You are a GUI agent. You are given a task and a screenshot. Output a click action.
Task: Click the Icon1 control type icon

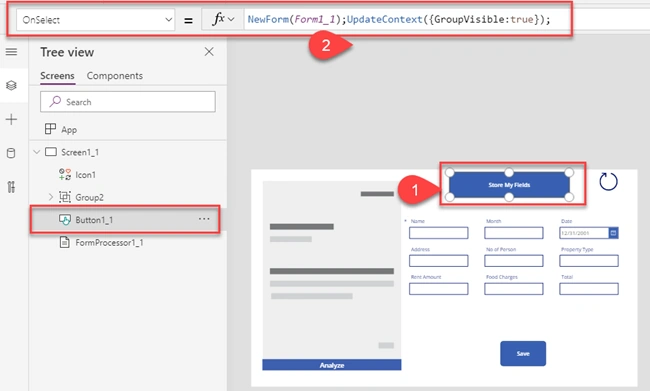(x=65, y=174)
